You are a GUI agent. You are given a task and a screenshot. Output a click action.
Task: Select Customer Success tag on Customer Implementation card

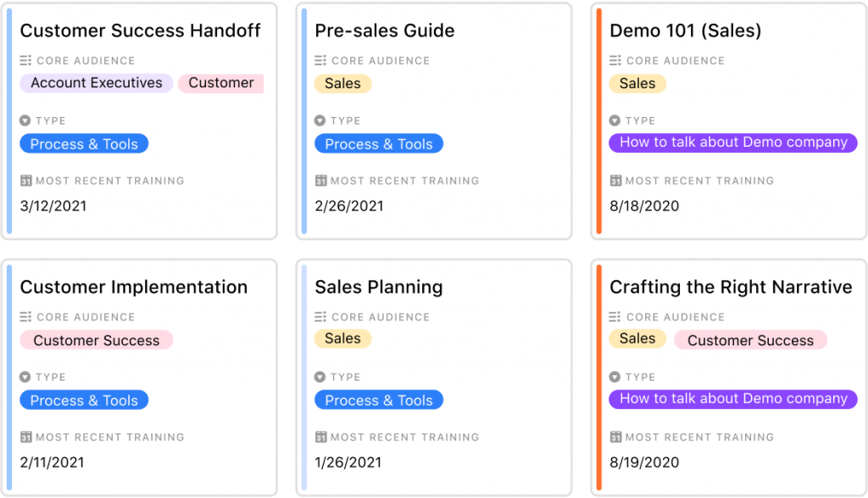tap(97, 340)
